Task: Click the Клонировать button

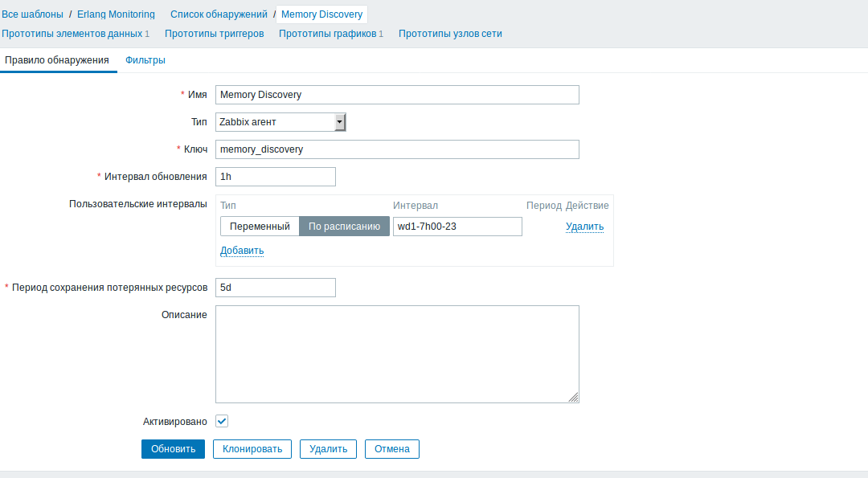Action: click(252, 449)
